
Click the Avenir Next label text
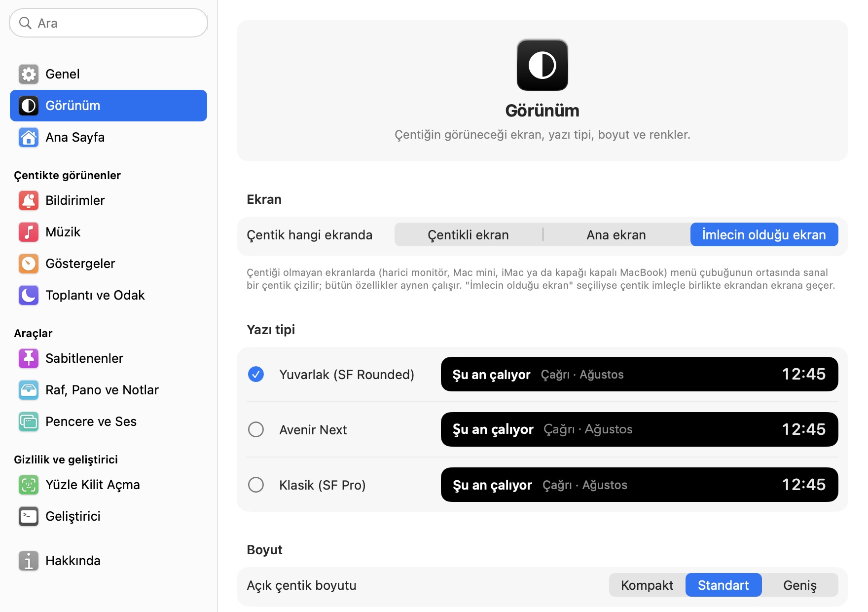click(313, 430)
